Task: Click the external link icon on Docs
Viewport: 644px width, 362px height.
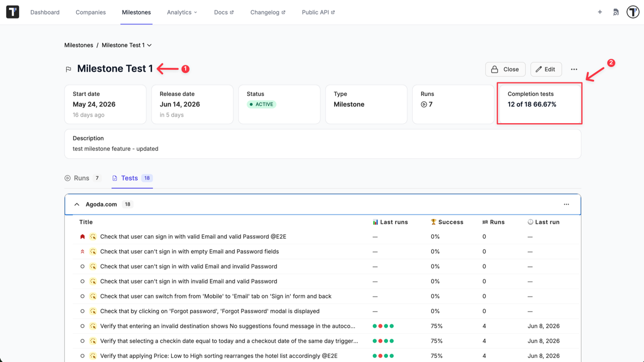Action: click(x=232, y=13)
